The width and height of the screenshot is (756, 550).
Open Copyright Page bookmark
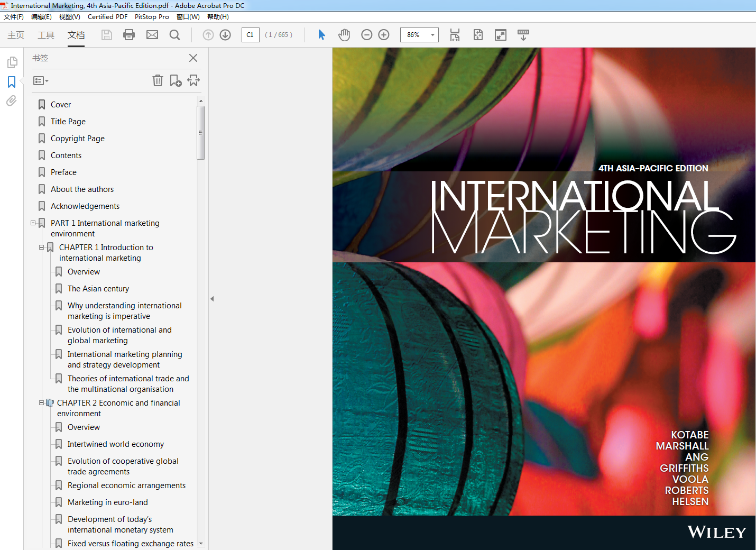78,139
